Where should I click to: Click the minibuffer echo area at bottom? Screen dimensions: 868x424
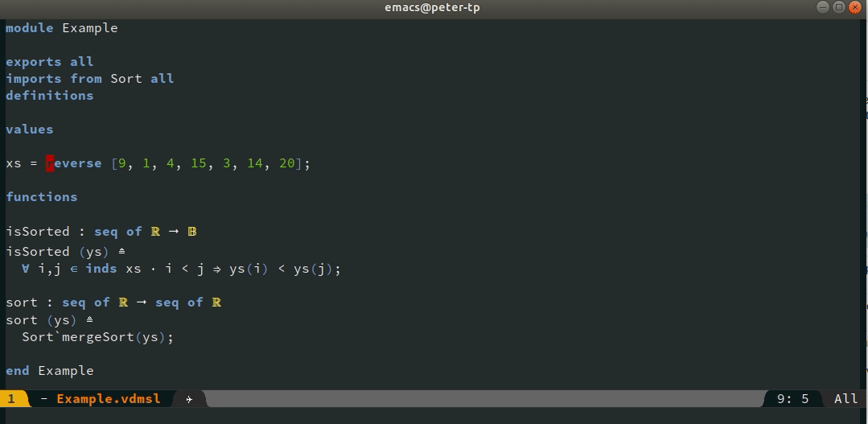click(434, 416)
